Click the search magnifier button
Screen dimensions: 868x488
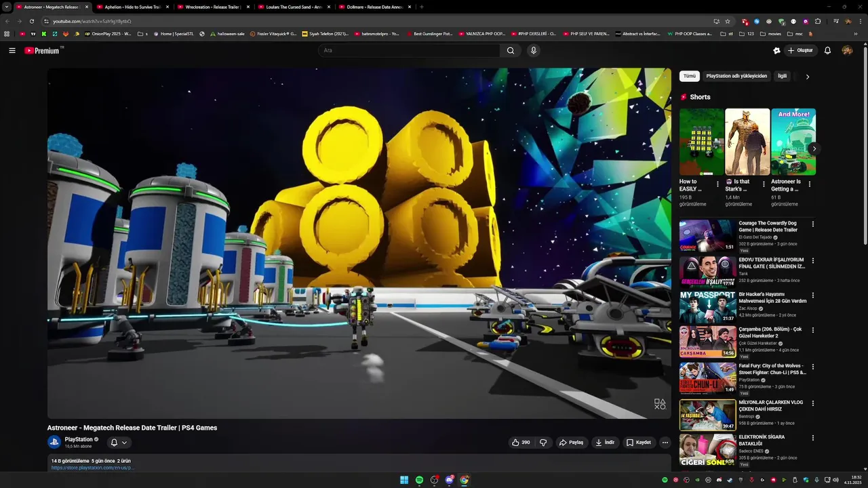pos(511,50)
